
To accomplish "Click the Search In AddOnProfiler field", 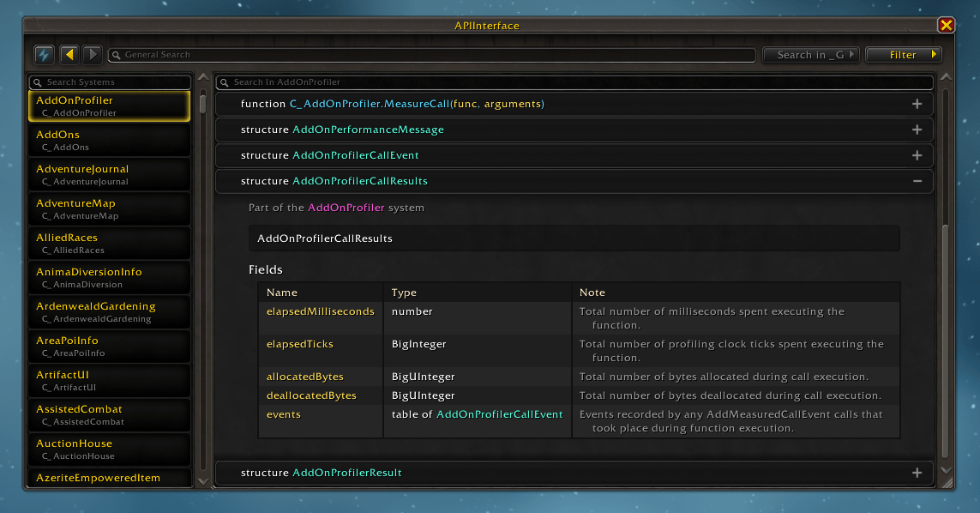I will coord(574,82).
